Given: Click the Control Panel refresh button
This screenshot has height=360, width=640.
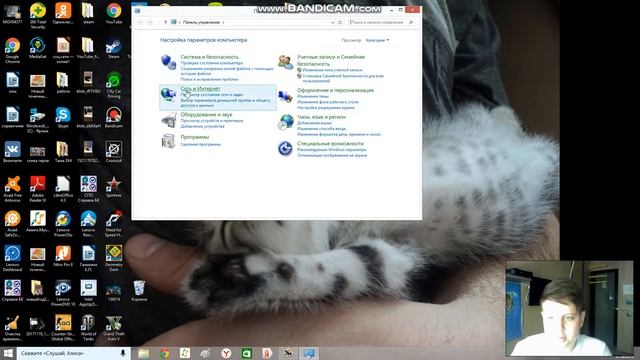Looking at the screenshot, I should point(340,22).
